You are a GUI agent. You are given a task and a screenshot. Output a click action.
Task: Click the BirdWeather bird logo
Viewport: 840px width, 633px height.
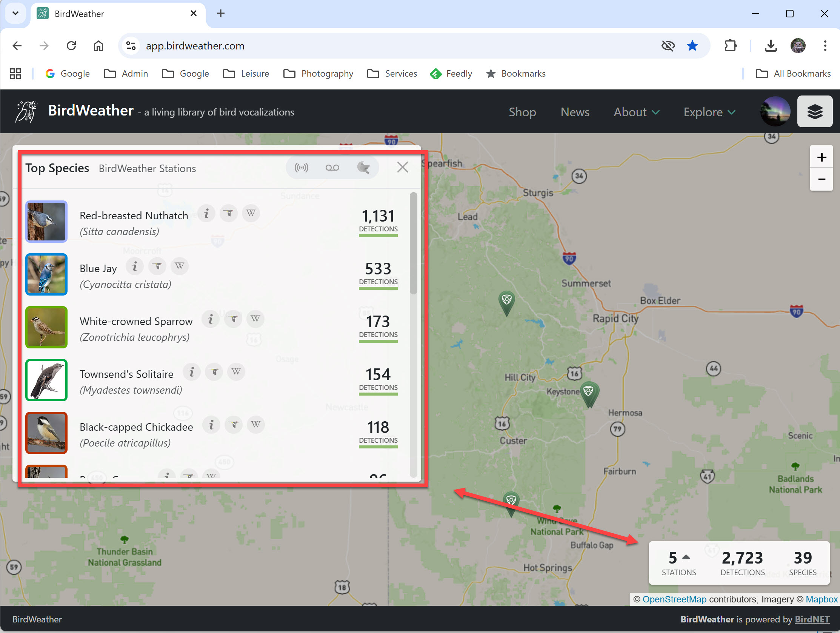tap(26, 111)
